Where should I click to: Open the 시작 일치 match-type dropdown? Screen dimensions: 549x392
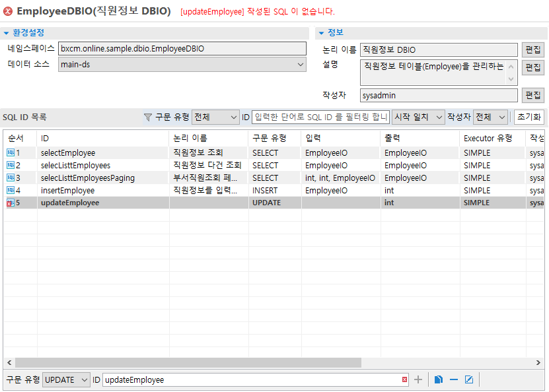coord(418,117)
